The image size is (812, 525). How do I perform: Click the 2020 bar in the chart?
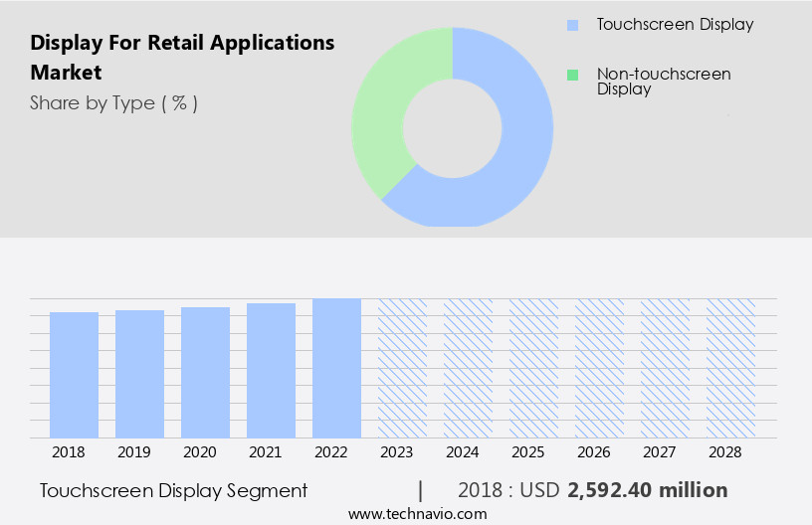click(x=206, y=372)
